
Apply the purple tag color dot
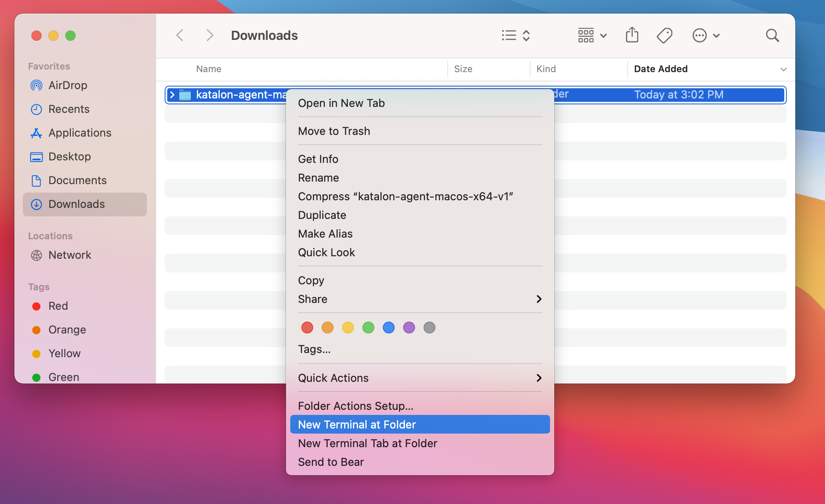(x=409, y=328)
